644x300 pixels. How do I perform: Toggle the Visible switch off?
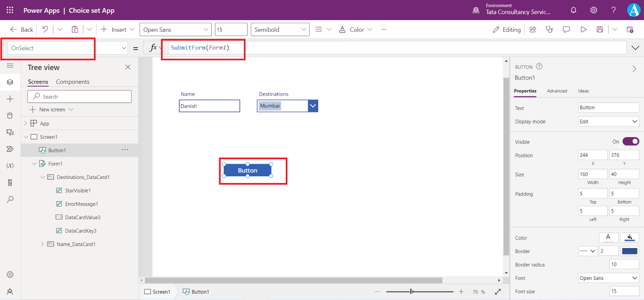(x=630, y=142)
